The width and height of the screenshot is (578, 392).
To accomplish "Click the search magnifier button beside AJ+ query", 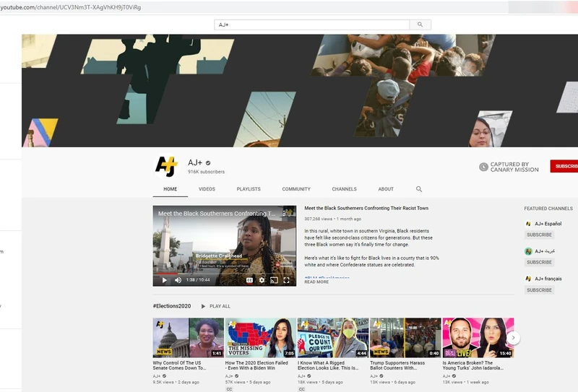I will (x=420, y=25).
